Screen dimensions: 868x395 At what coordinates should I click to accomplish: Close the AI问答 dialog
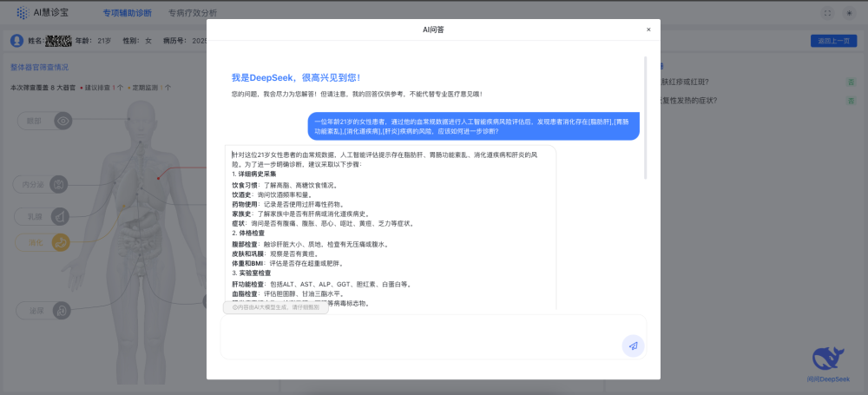648,30
